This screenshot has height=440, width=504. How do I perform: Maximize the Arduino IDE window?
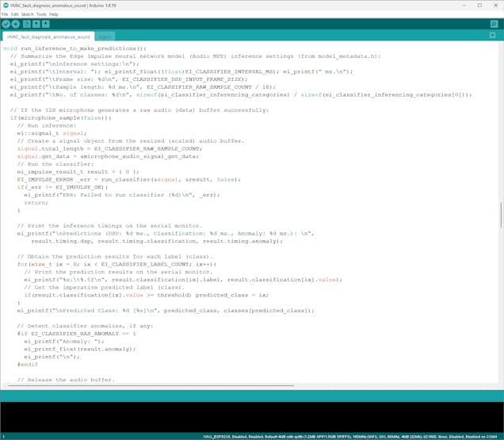(x=479, y=5)
